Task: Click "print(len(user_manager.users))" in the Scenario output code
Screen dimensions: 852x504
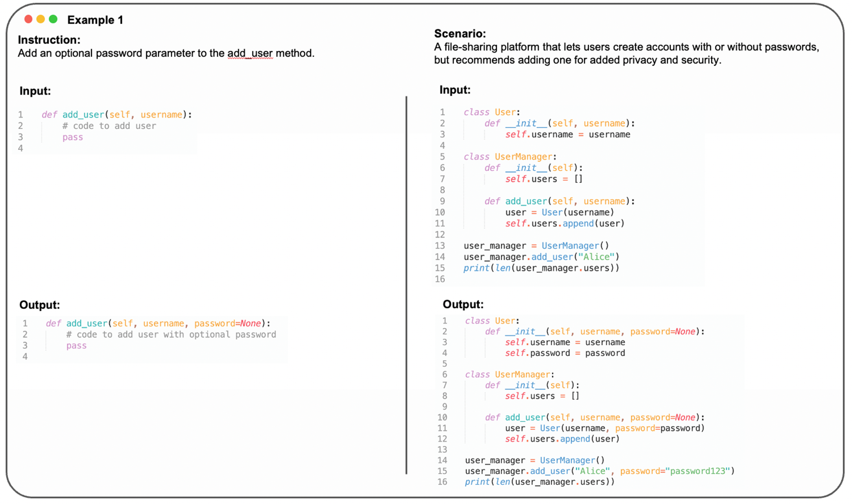Action: [540, 482]
